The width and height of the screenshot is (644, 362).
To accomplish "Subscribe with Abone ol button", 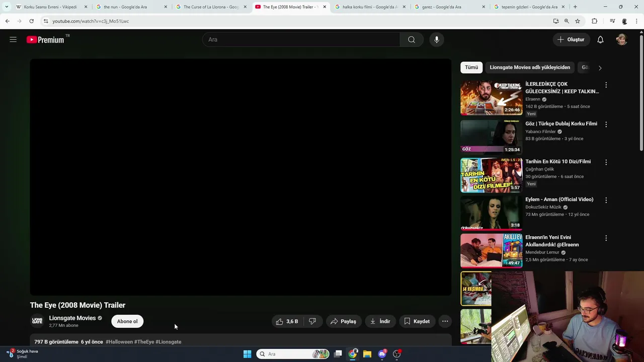I will (x=127, y=321).
